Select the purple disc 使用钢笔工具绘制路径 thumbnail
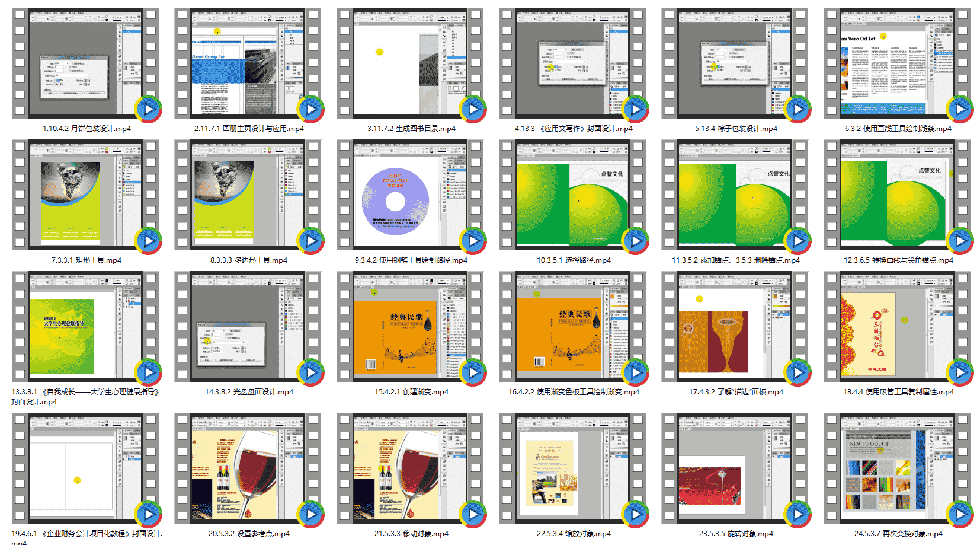The height and width of the screenshot is (545, 980). click(411, 195)
